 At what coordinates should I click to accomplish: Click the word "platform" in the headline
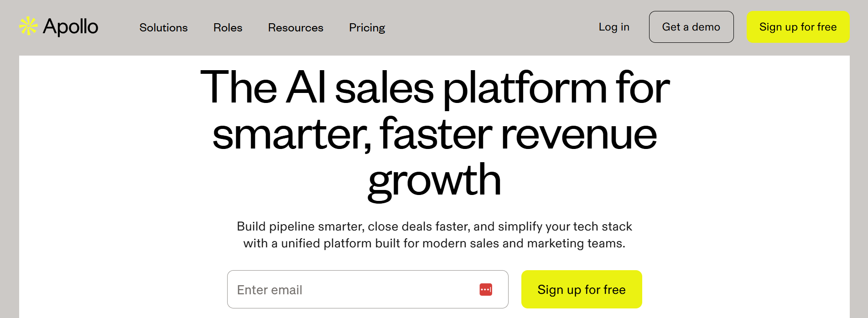(525, 88)
